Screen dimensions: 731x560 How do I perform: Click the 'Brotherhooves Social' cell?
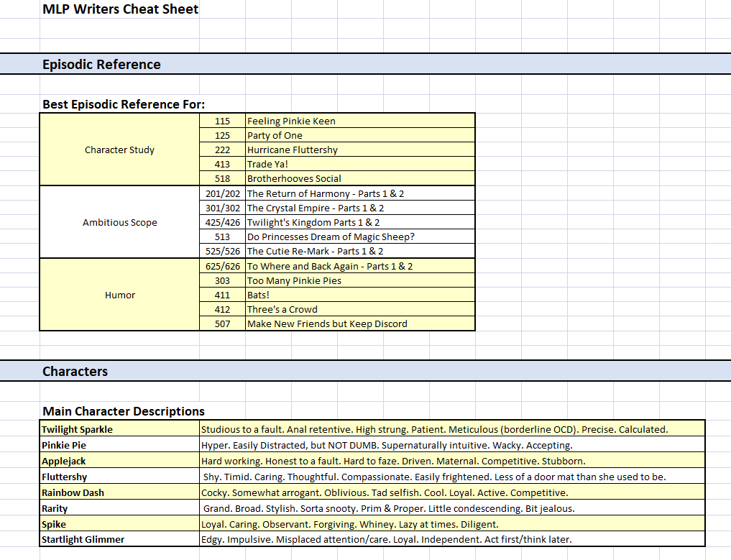coord(360,178)
